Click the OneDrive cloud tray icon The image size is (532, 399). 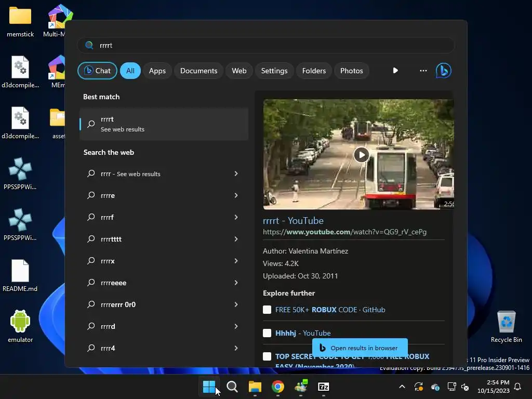(x=435, y=387)
